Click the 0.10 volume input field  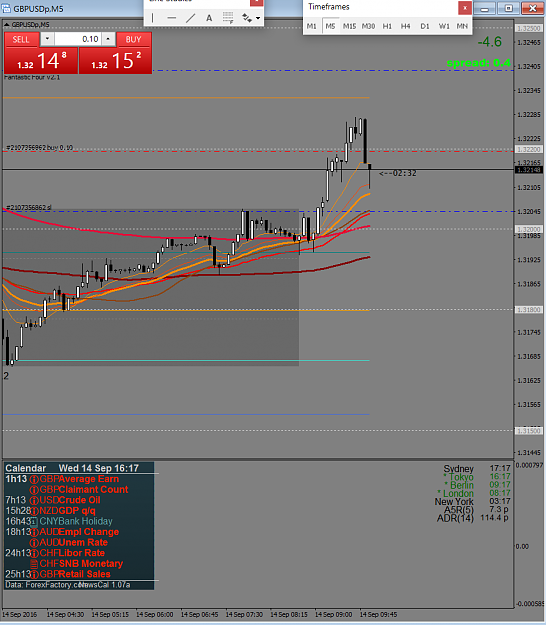(78, 39)
